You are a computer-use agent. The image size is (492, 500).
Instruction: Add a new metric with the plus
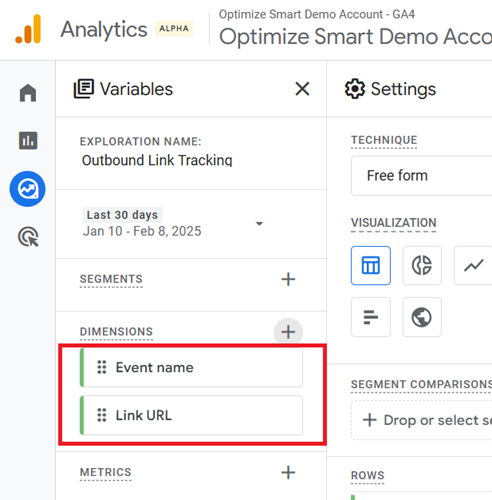(288, 472)
